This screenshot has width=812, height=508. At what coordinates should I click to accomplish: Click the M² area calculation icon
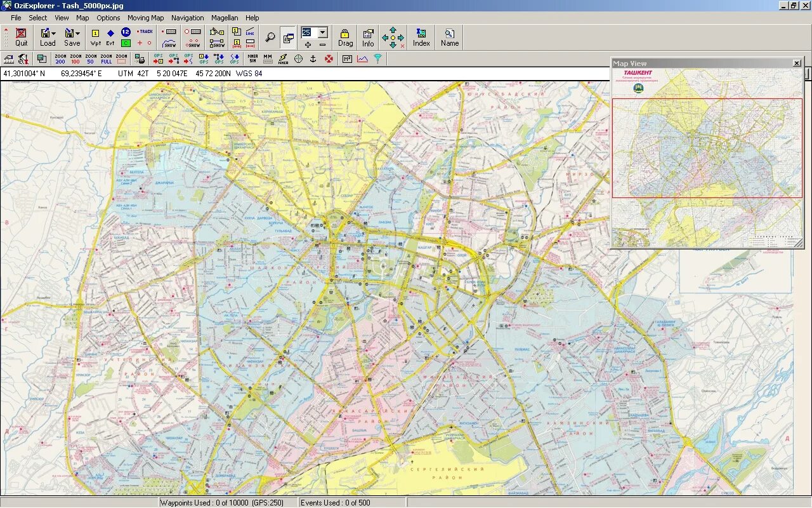pyautogui.click(x=347, y=59)
